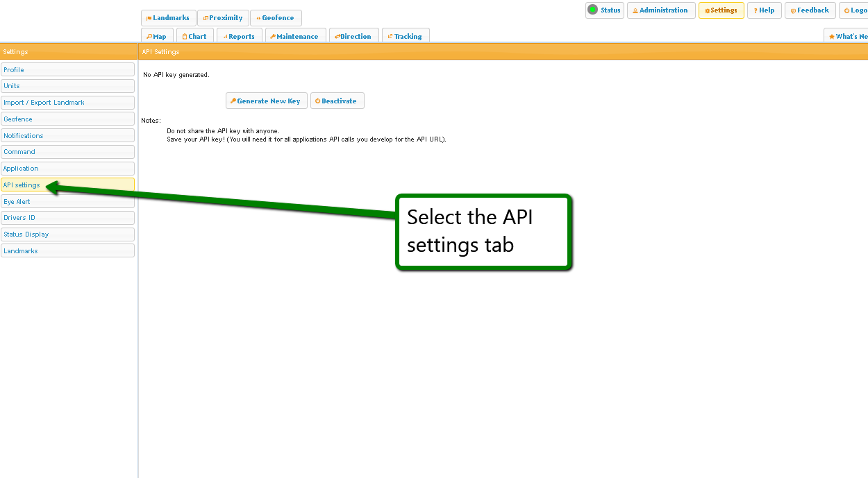Open the Chart tab
This screenshot has width=868, height=478.
[x=194, y=36]
